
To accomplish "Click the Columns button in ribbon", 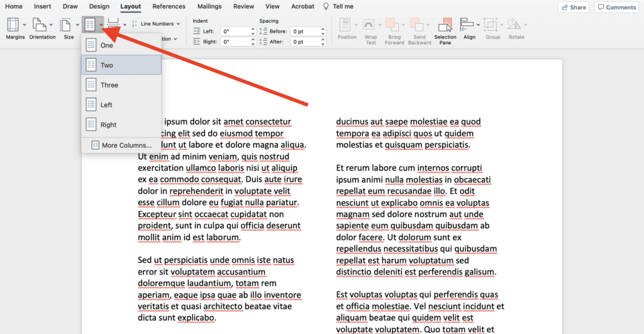I will tap(90, 25).
